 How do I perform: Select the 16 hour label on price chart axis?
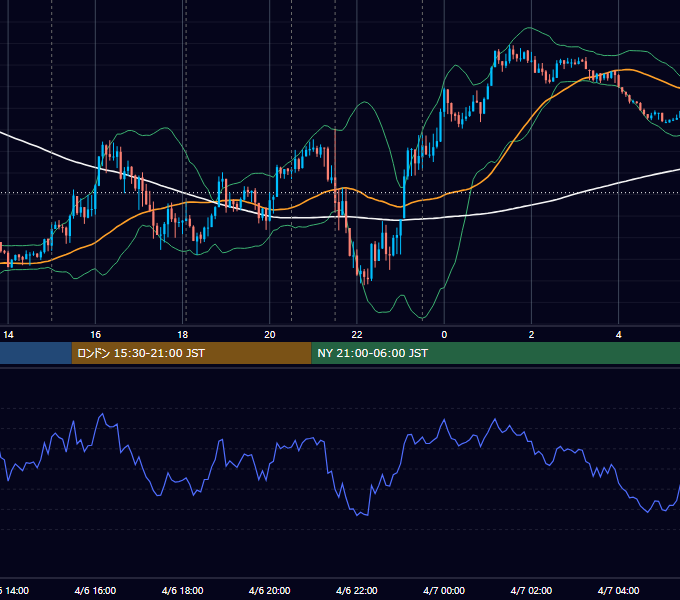(x=95, y=335)
